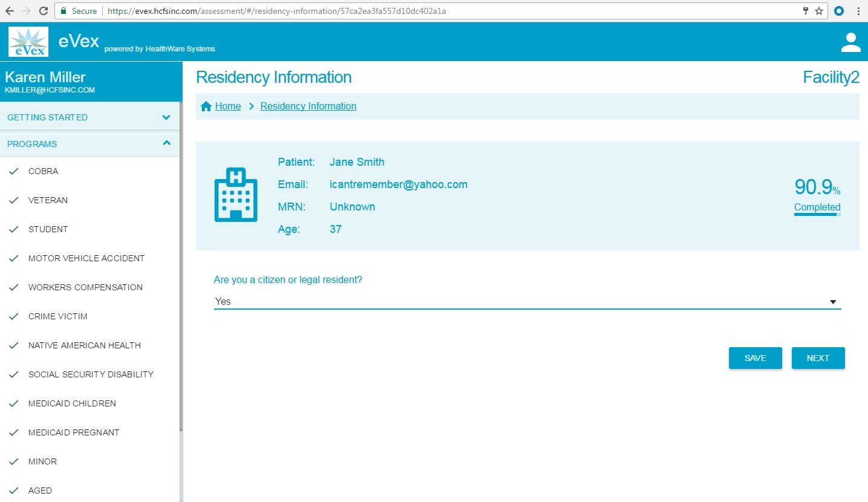Reload the page with browser refresh icon

(x=43, y=11)
